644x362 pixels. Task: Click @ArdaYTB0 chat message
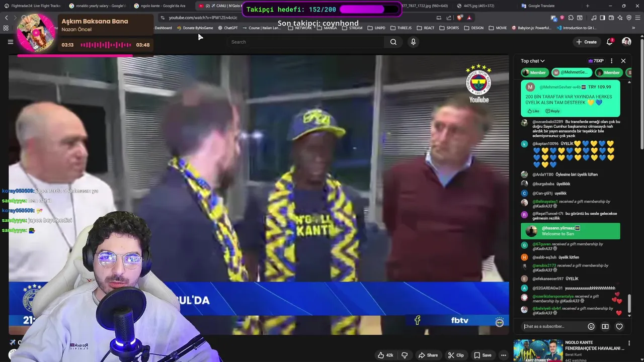pos(566,174)
